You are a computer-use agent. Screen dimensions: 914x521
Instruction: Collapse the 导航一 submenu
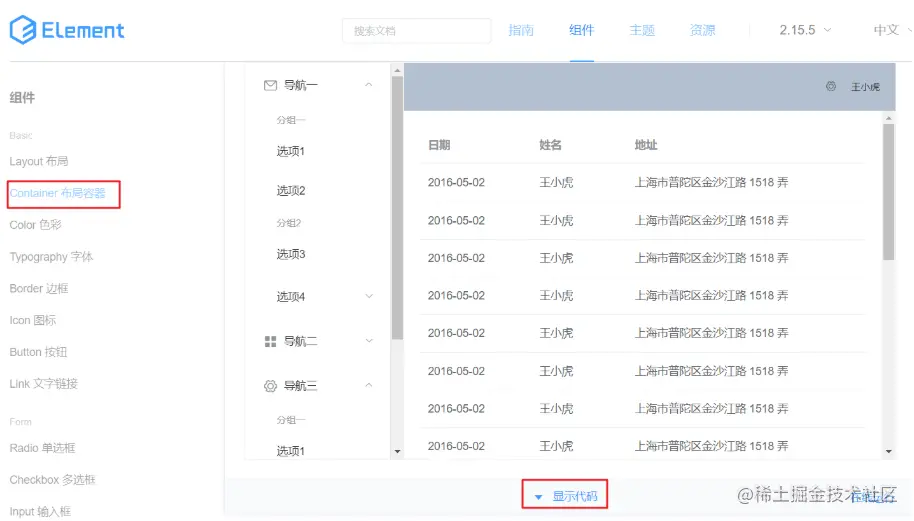click(368, 85)
